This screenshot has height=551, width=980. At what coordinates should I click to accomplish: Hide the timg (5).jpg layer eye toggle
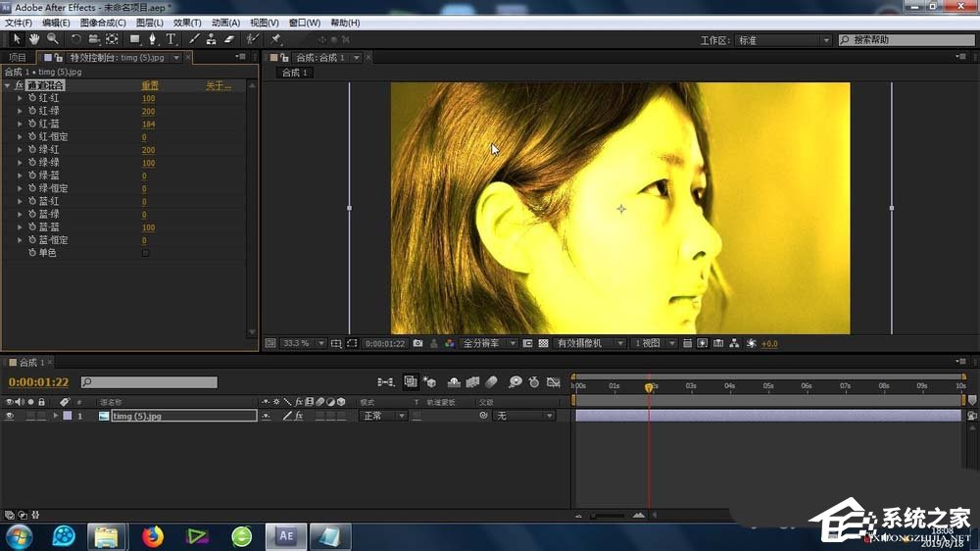pyautogui.click(x=10, y=416)
